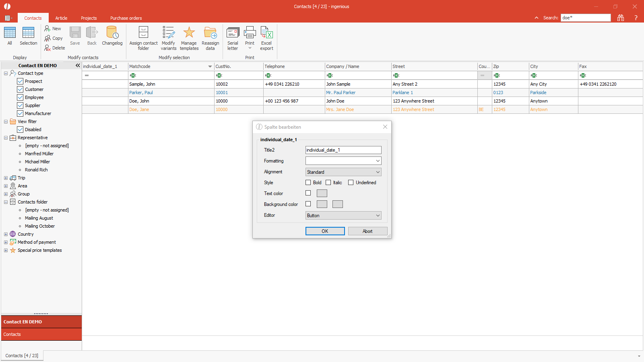Uncheck the Prospect contact type
The width and height of the screenshot is (644, 362).
pyautogui.click(x=20, y=81)
